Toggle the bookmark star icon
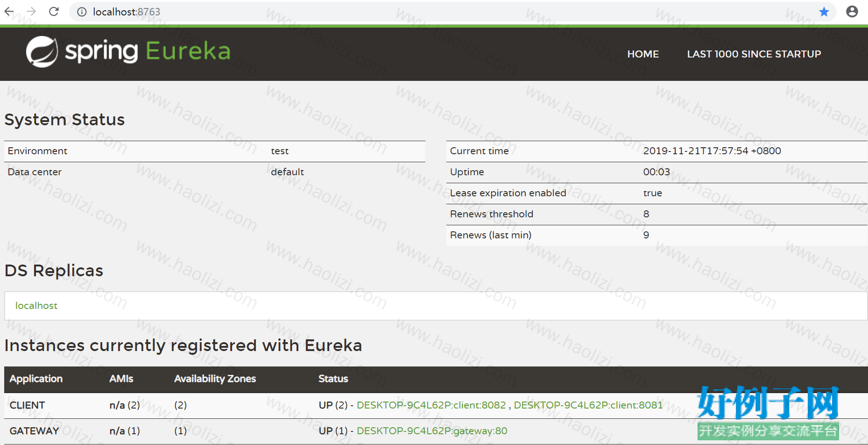 coord(824,12)
